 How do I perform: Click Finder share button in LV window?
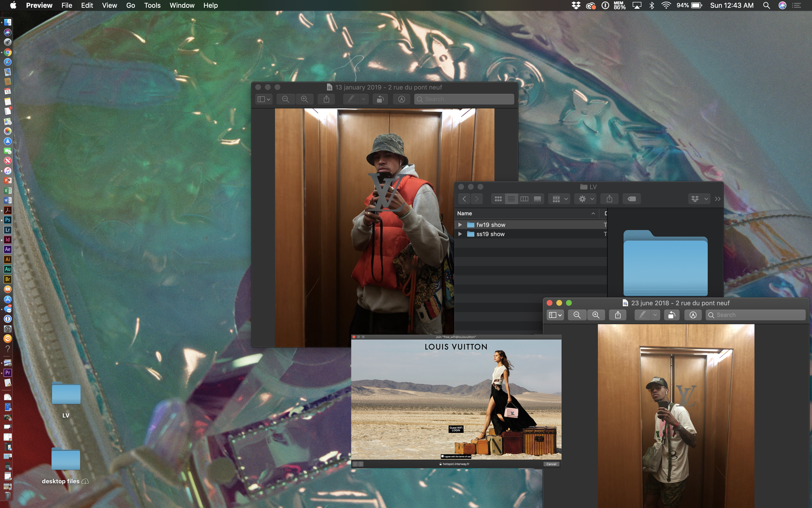pos(610,199)
